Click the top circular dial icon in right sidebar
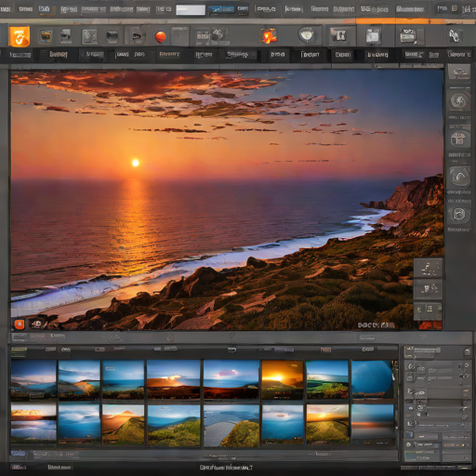The height and width of the screenshot is (476, 476). tap(458, 100)
